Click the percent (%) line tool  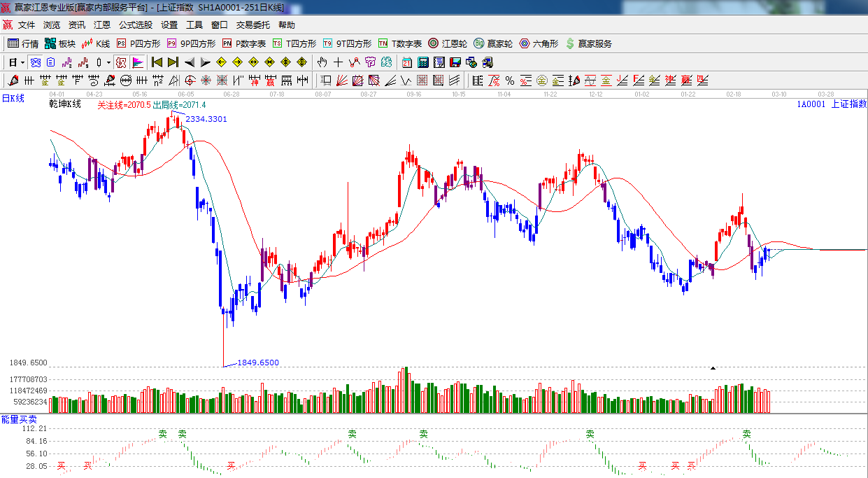pos(510,80)
